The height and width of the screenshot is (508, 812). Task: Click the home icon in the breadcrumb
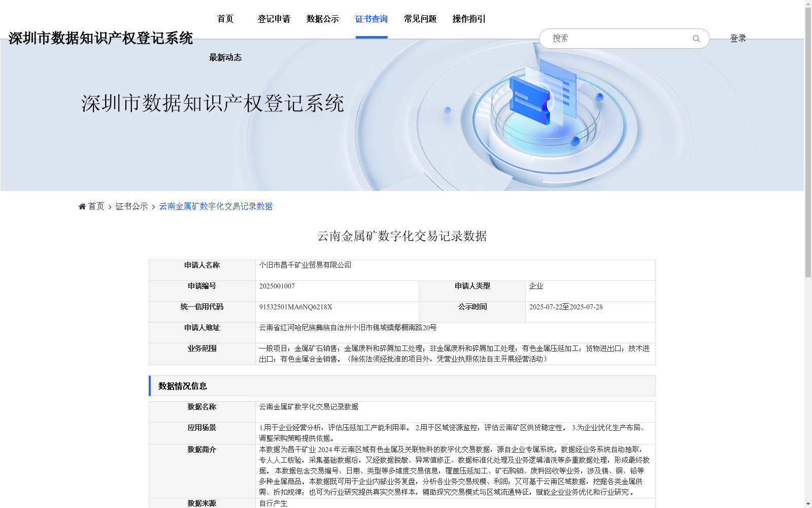click(82, 206)
